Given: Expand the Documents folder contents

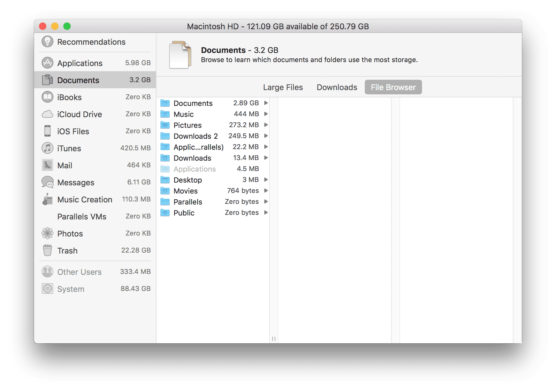Looking at the screenshot, I should pos(266,103).
